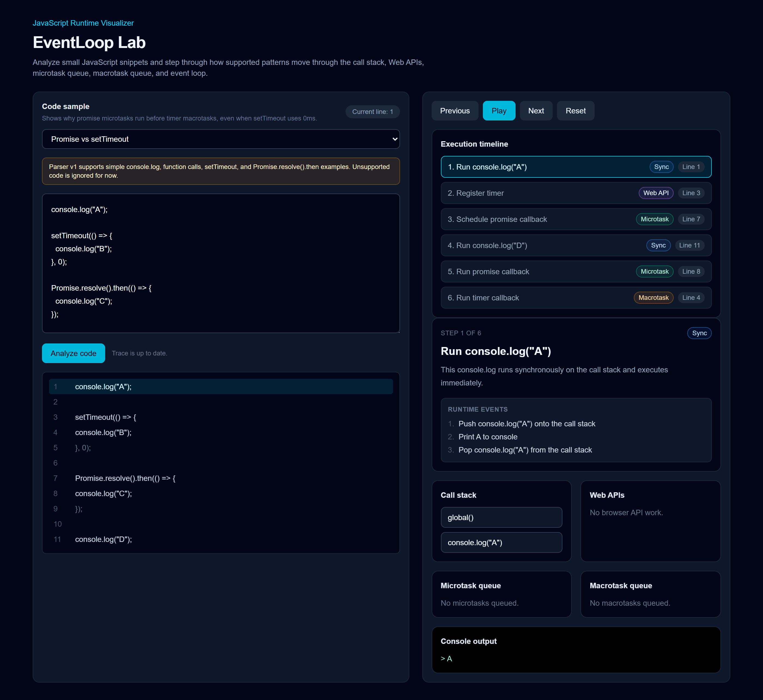The image size is (763, 700).
Task: Click code line 11 console.log("D");
Action: 221,539
